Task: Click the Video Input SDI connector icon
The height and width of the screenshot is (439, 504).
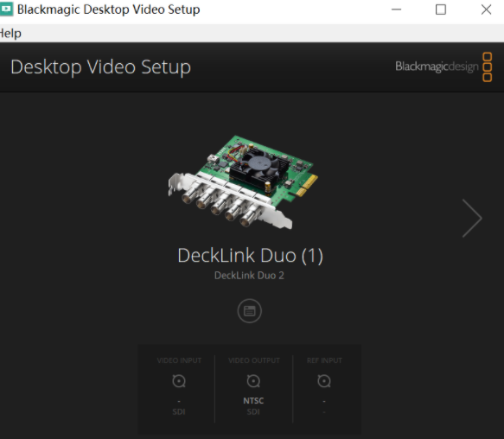Action: (x=179, y=381)
